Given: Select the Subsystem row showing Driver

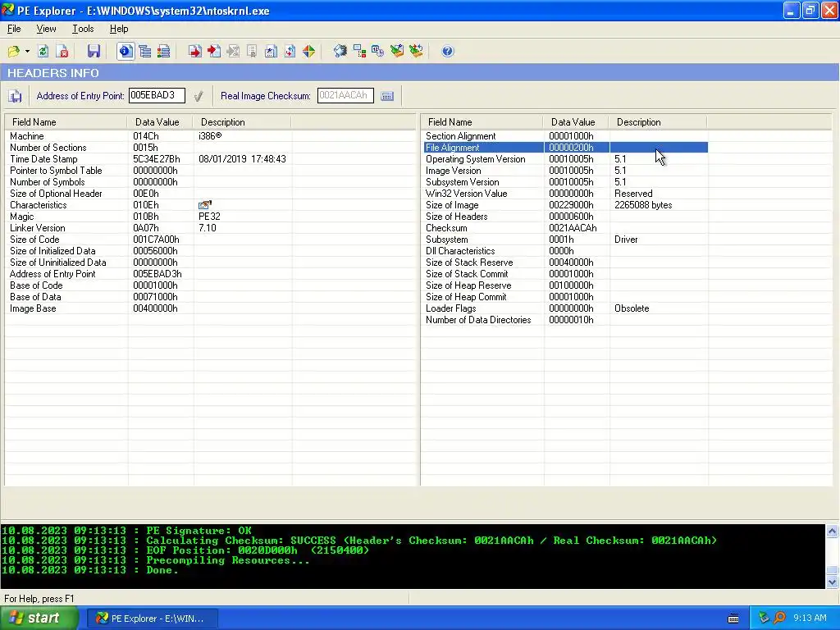Looking at the screenshot, I should [565, 240].
